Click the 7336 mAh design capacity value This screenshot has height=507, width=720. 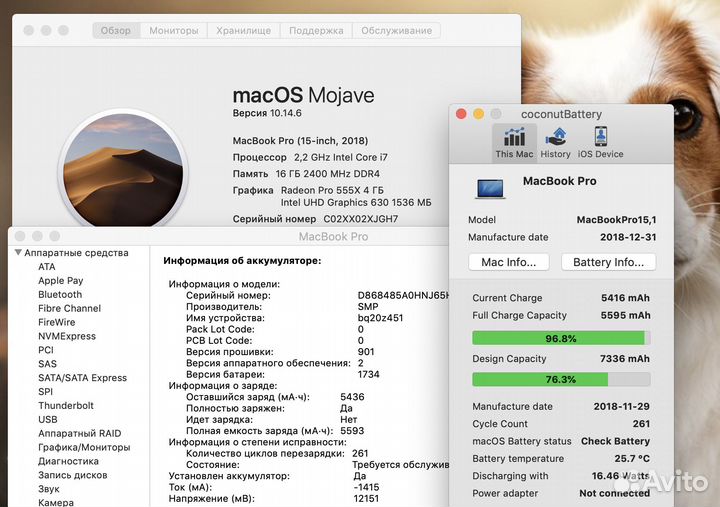[624, 358]
